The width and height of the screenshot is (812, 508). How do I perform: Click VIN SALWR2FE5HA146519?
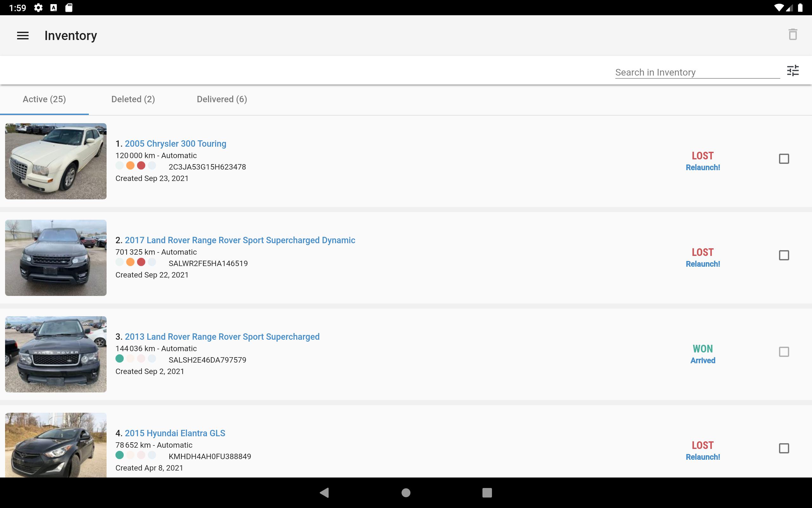[x=208, y=264]
